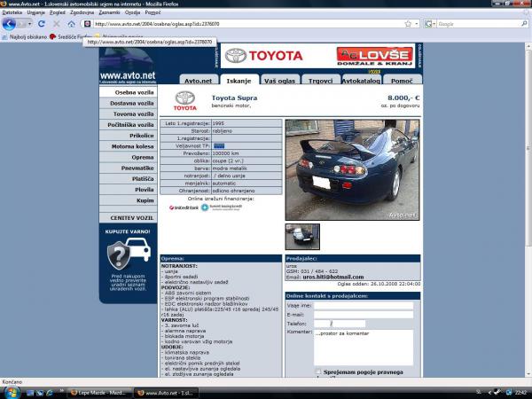Open the Avtokatalog tab
Image resolution: width=532 pixels, height=399 pixels.
pos(361,81)
